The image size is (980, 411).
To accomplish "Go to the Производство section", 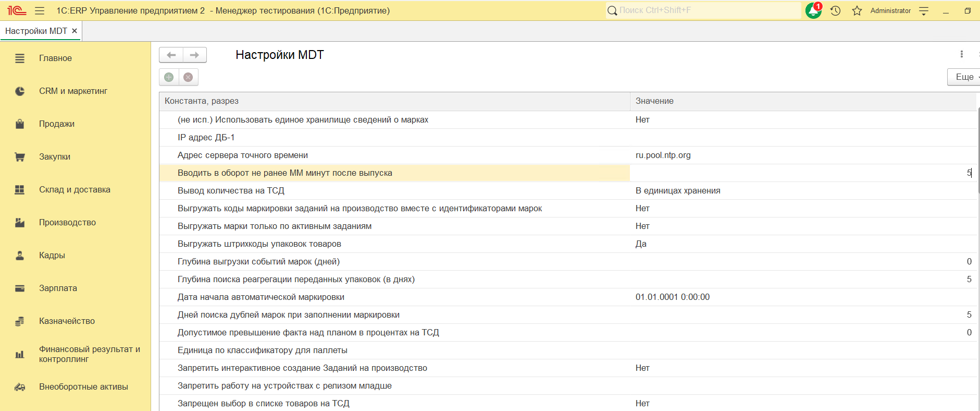I will click(67, 222).
